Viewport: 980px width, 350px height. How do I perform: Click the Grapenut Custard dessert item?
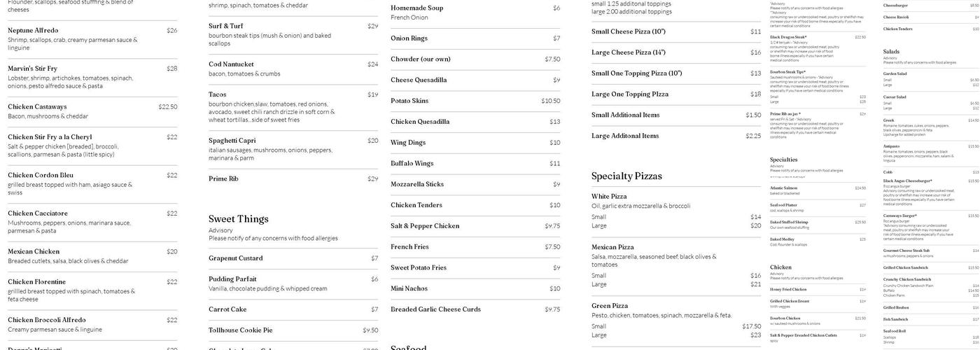(235, 258)
